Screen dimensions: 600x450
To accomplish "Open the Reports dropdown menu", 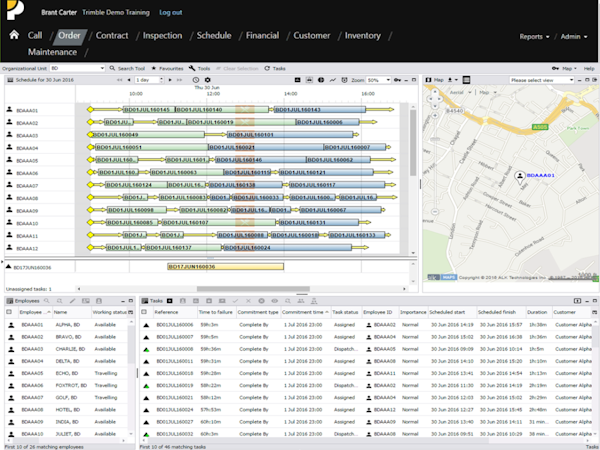I will pyautogui.click(x=533, y=36).
